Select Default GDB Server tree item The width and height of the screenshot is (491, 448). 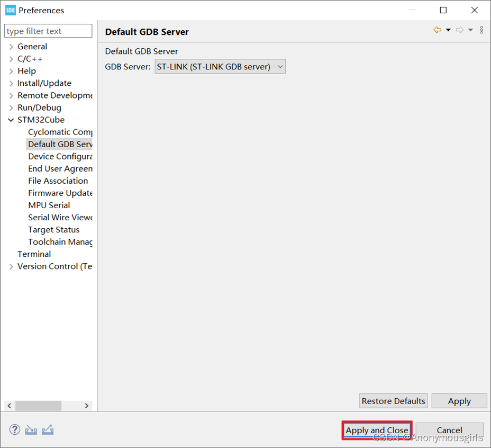click(59, 144)
